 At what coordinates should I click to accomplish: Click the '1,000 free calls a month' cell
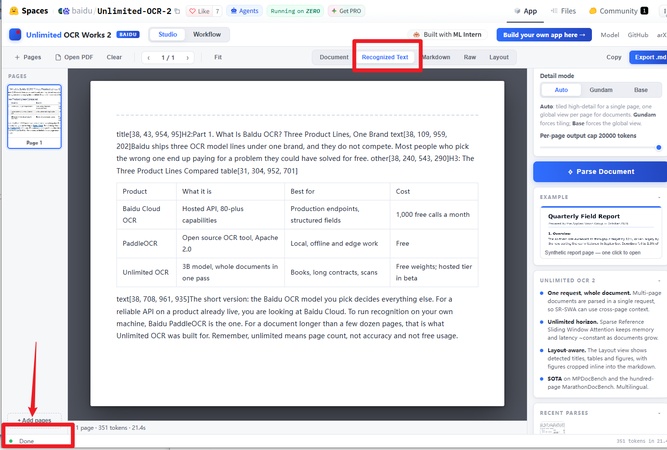pyautogui.click(x=434, y=214)
